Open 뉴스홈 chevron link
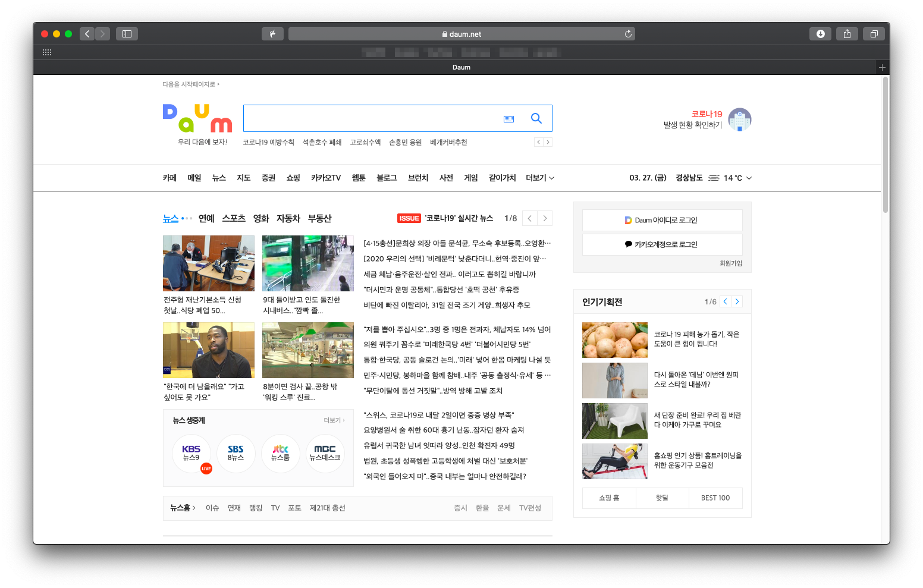Image resolution: width=923 pixels, height=588 pixels. click(x=183, y=508)
